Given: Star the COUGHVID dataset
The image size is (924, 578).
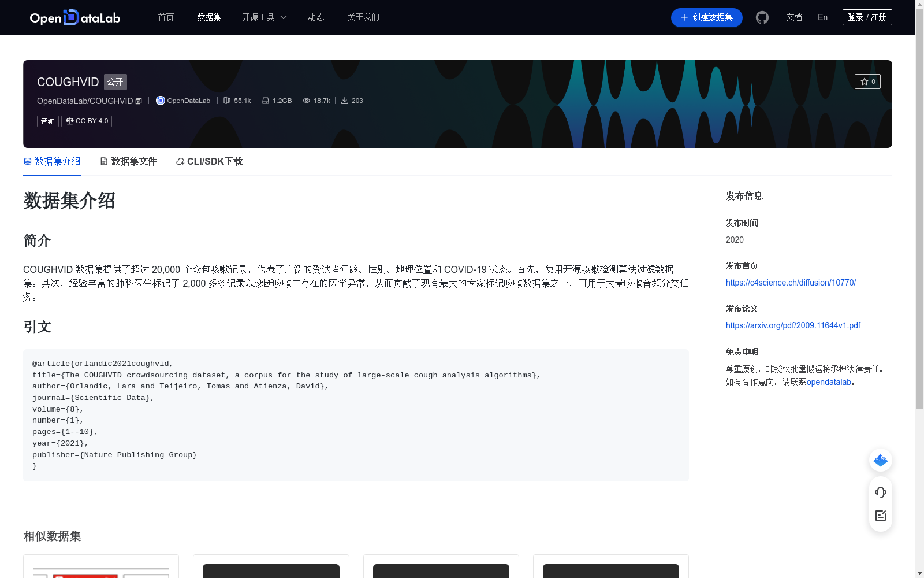Looking at the screenshot, I should click(867, 81).
